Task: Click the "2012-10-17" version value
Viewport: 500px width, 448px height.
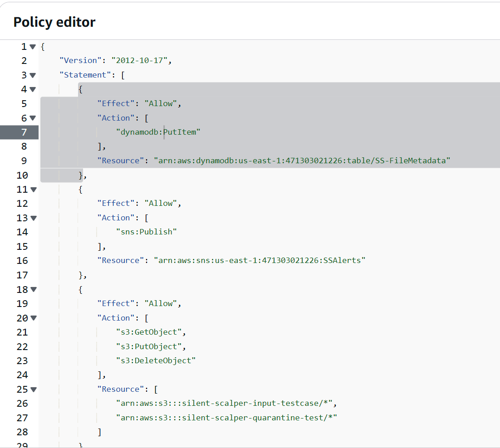Action: pos(139,60)
